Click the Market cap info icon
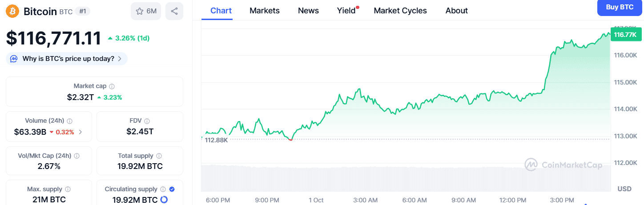This screenshot has width=644, height=205. pyautogui.click(x=112, y=86)
